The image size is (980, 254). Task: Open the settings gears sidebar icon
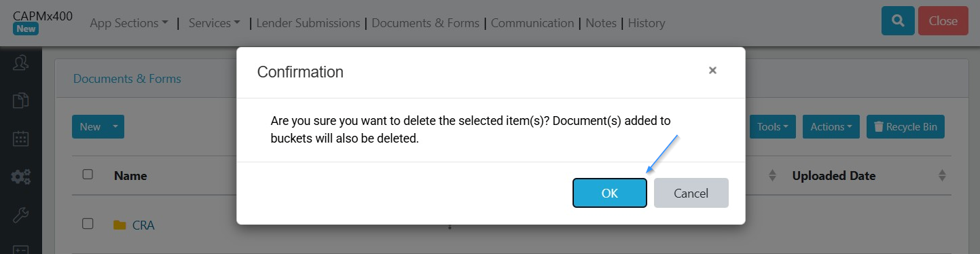tap(21, 177)
